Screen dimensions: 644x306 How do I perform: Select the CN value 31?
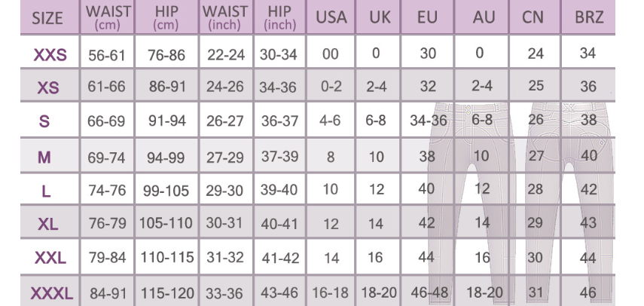tap(536, 292)
